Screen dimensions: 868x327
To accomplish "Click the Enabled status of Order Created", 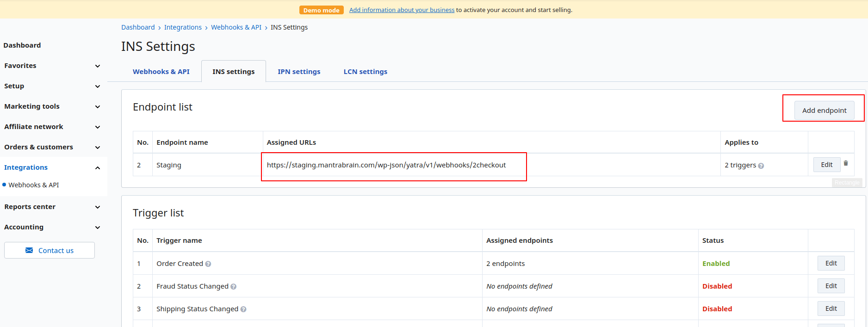I will pos(716,264).
